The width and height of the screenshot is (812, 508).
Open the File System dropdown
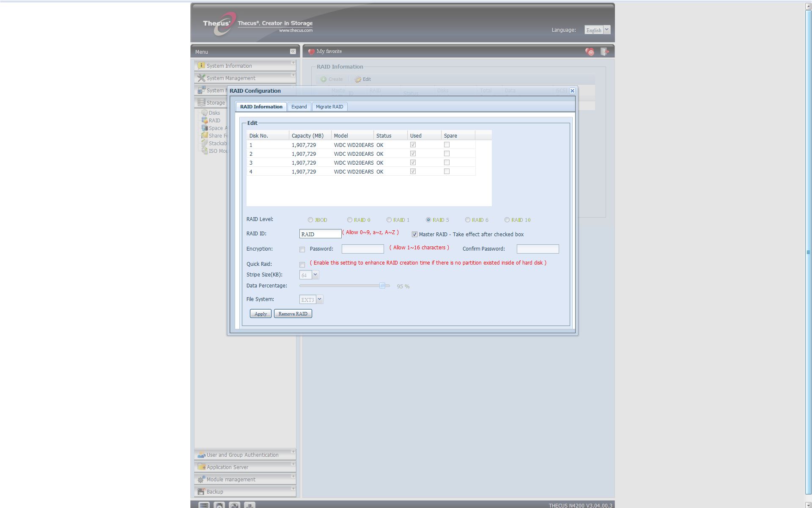point(320,299)
